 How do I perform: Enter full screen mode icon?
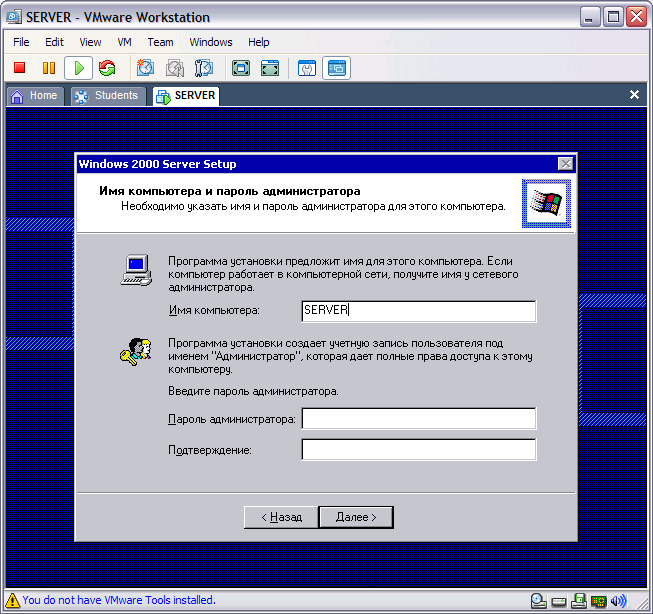pos(241,68)
